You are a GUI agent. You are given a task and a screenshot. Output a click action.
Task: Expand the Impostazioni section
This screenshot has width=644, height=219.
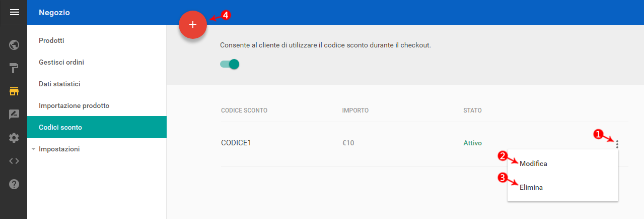pos(59,149)
